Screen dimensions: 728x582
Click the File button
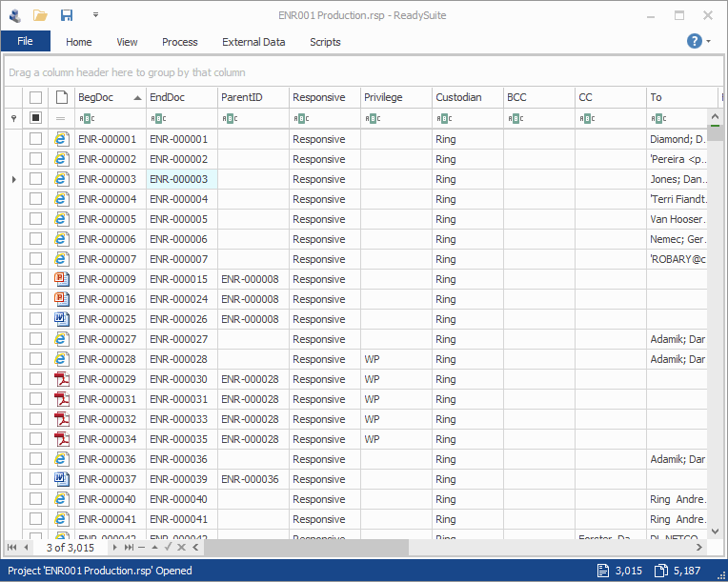[x=25, y=41]
